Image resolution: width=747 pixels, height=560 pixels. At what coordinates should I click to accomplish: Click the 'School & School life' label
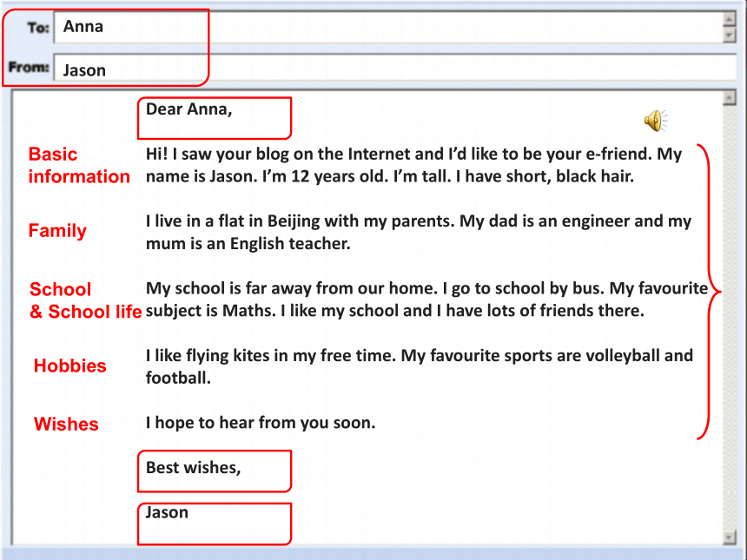coord(86,300)
